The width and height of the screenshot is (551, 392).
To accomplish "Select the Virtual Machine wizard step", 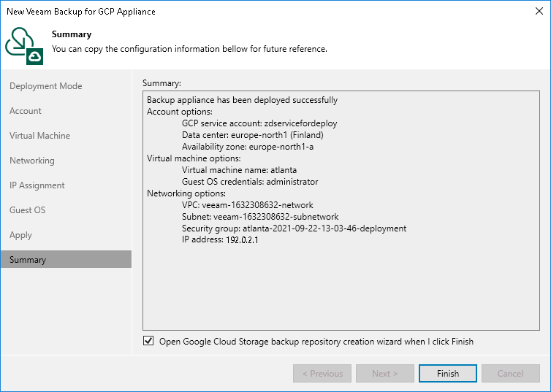I will [39, 136].
